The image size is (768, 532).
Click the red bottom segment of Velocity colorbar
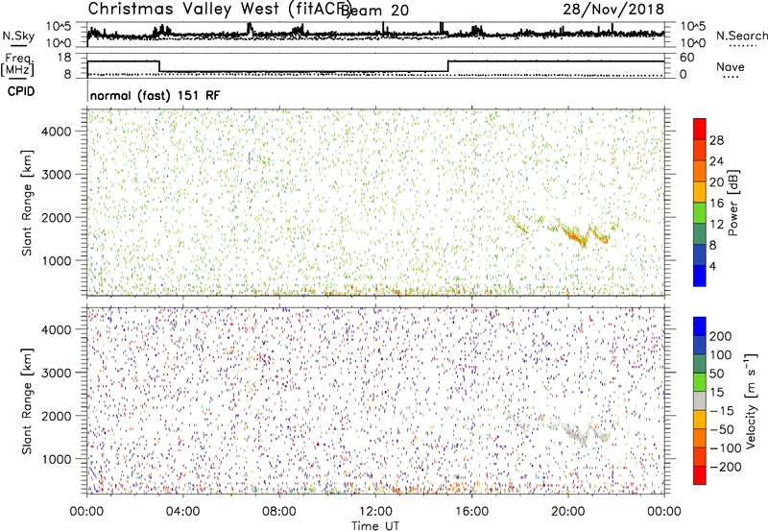pyautogui.click(x=700, y=475)
